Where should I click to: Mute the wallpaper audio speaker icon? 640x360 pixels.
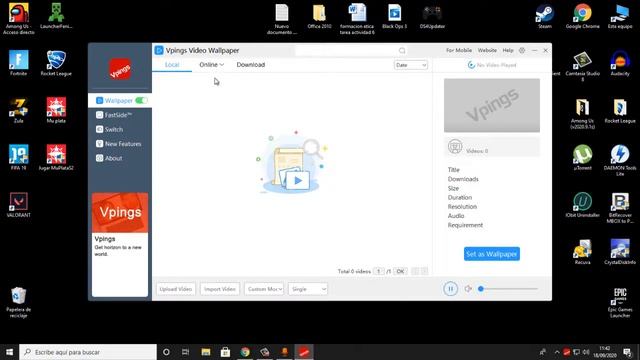click(468, 289)
